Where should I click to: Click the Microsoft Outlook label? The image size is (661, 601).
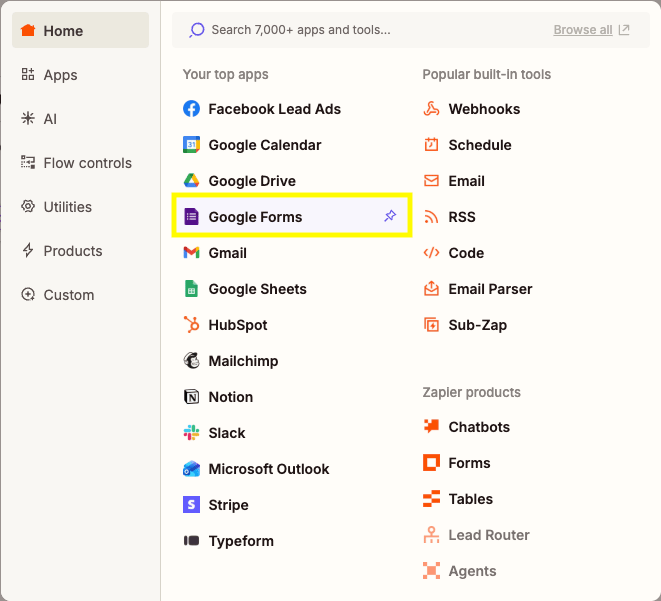(x=269, y=469)
